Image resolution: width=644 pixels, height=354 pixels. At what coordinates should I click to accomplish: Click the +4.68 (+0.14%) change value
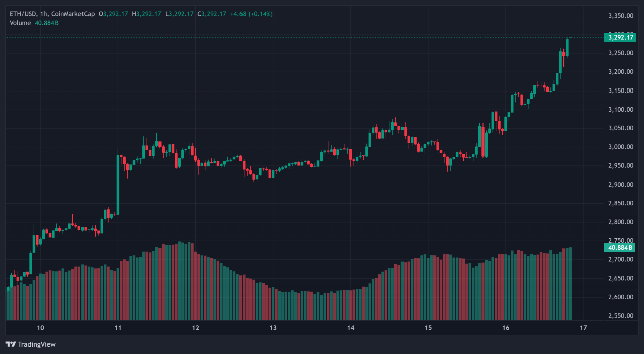251,14
